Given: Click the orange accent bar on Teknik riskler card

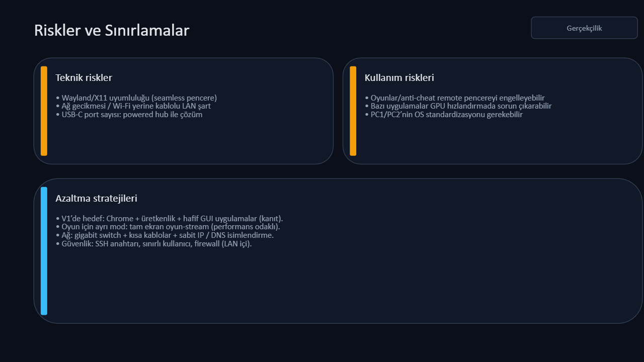Looking at the screenshot, I should [44, 111].
